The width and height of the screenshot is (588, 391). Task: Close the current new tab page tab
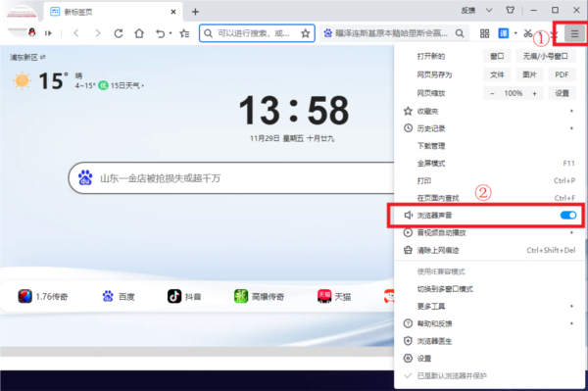[173, 12]
